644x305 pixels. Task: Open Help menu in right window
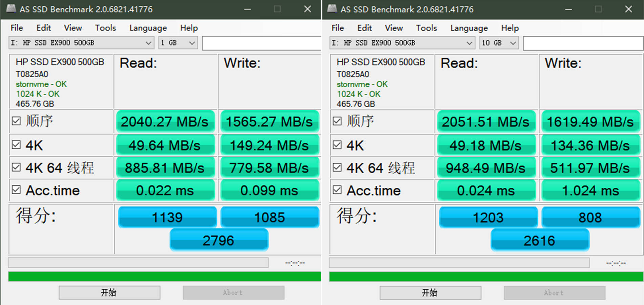point(510,28)
